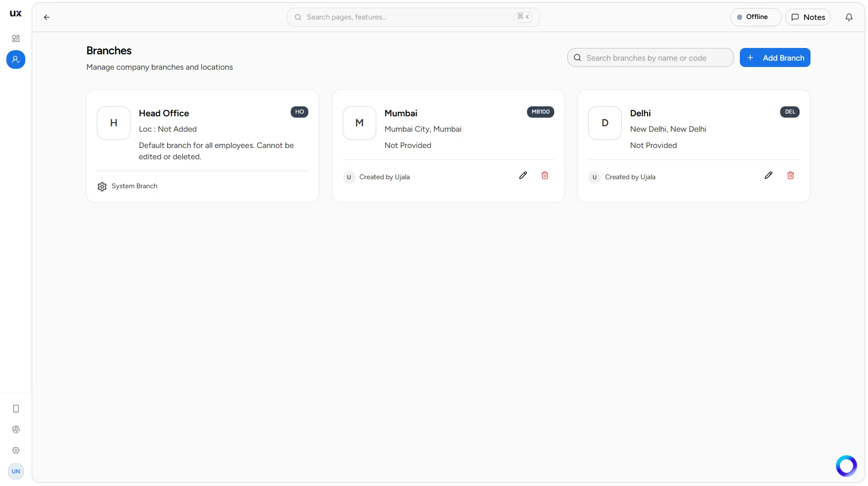Click the magnifier icon in the top search bar

(298, 17)
